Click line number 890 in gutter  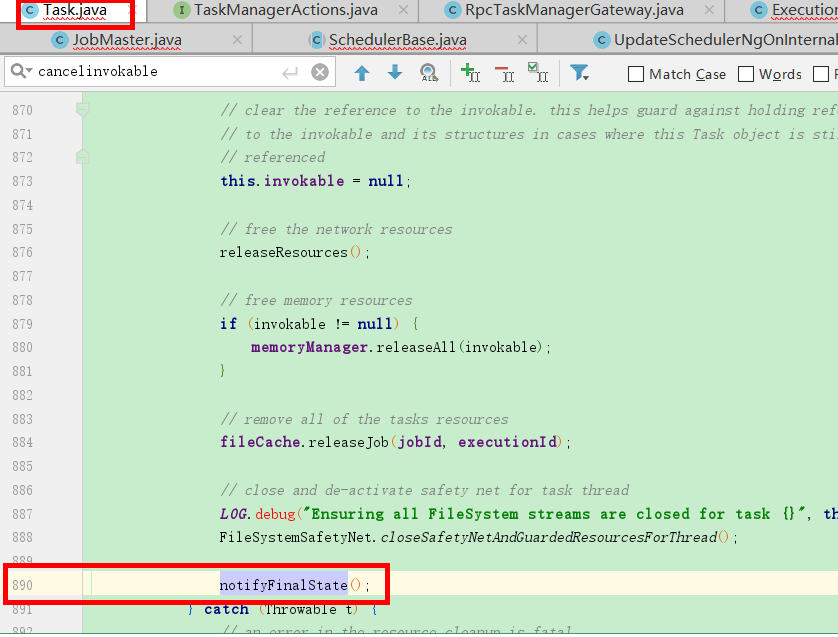(22, 585)
